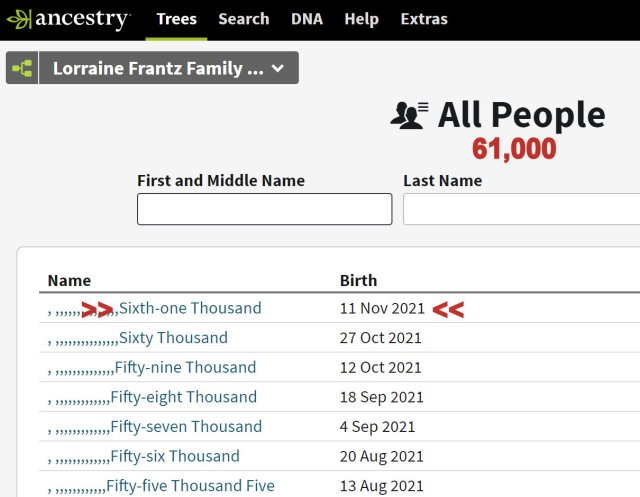The image size is (640, 497).
Task: Open the Help menu
Action: (361, 19)
